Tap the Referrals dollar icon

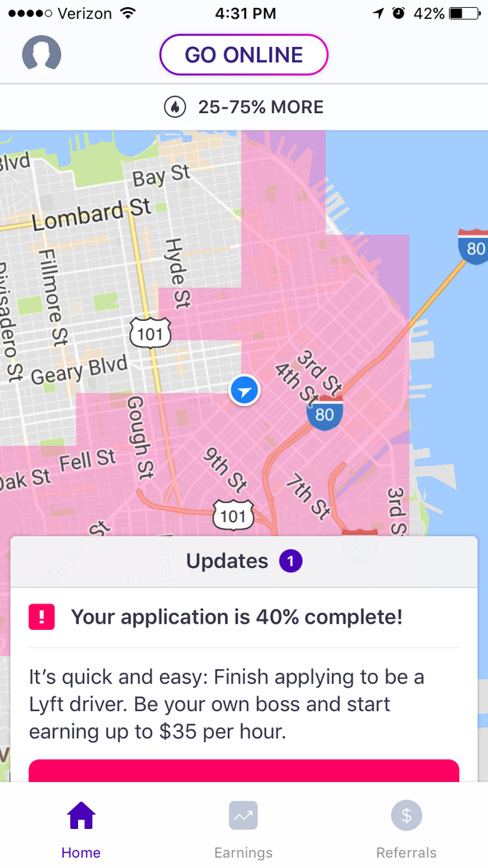coord(406,816)
